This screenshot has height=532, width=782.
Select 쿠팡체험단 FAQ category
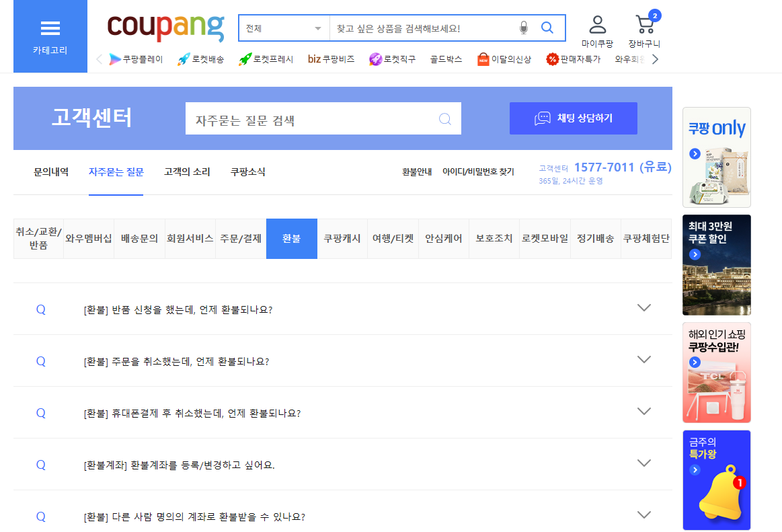point(646,239)
